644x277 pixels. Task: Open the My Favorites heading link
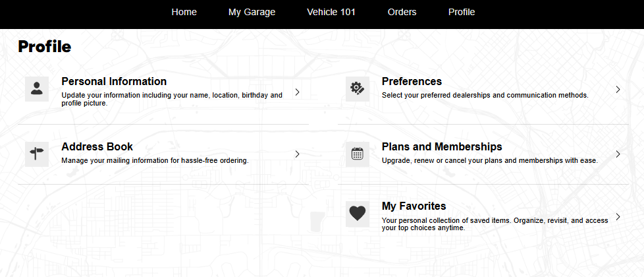click(414, 206)
